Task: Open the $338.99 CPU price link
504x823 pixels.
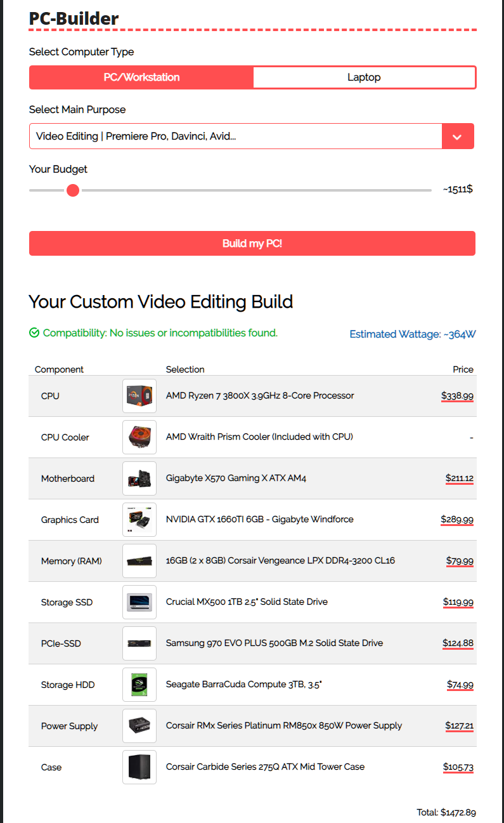Action: 457,395
